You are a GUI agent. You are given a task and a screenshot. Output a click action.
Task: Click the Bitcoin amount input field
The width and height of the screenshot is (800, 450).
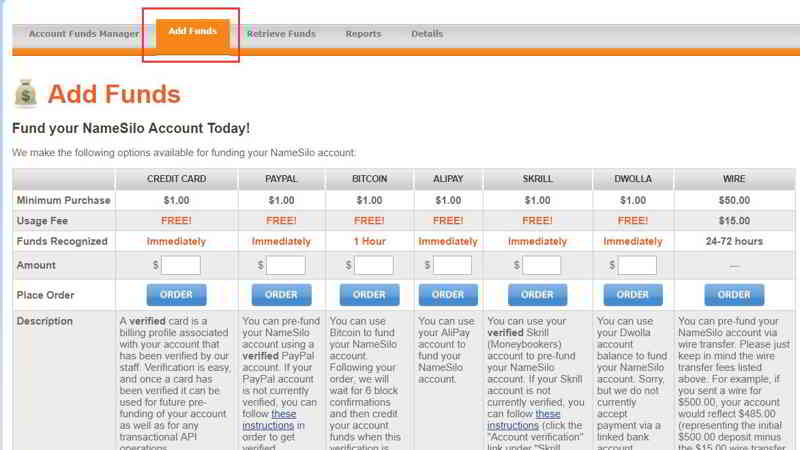coord(374,265)
